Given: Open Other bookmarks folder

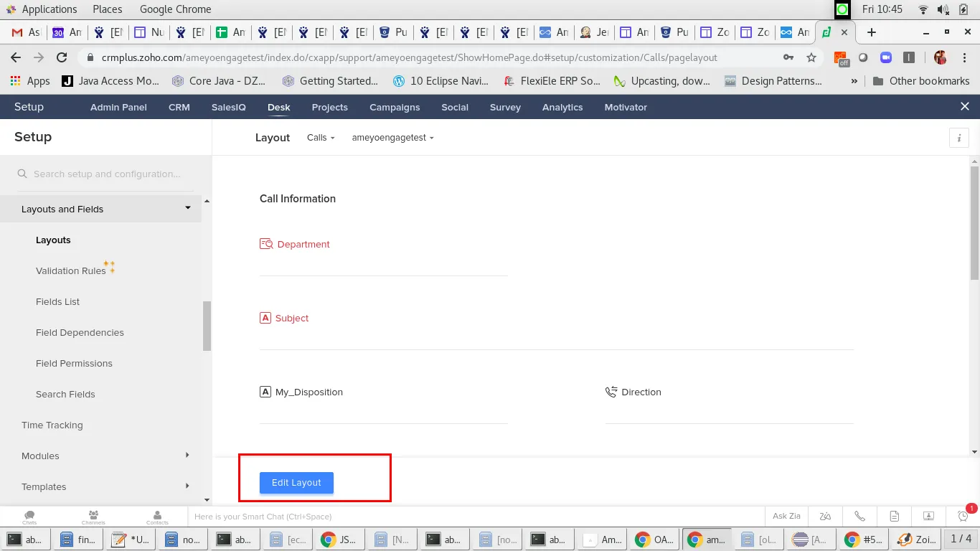Looking at the screenshot, I should [921, 81].
